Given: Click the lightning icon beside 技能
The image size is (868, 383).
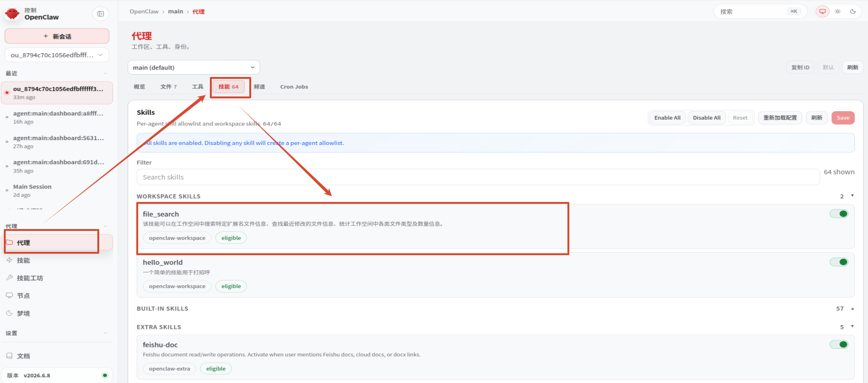Looking at the screenshot, I should [x=9, y=260].
